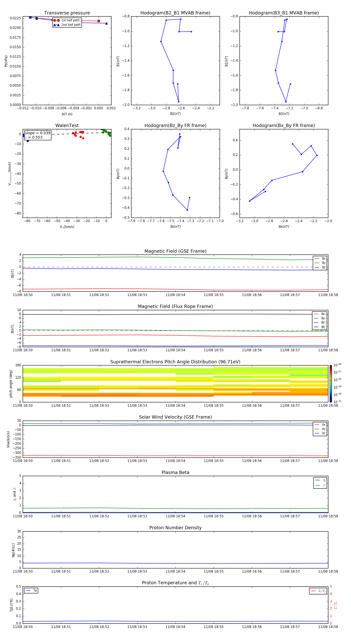The height and width of the screenshot is (644, 351).
Task: Click the 'Solar Wind Velocity (GSE Frame)' title
Action: pyautogui.click(x=175, y=417)
